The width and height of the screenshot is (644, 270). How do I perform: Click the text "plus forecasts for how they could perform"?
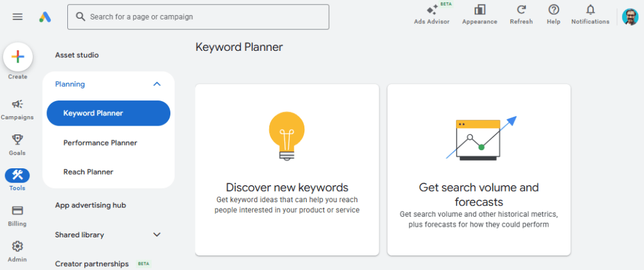(x=479, y=225)
